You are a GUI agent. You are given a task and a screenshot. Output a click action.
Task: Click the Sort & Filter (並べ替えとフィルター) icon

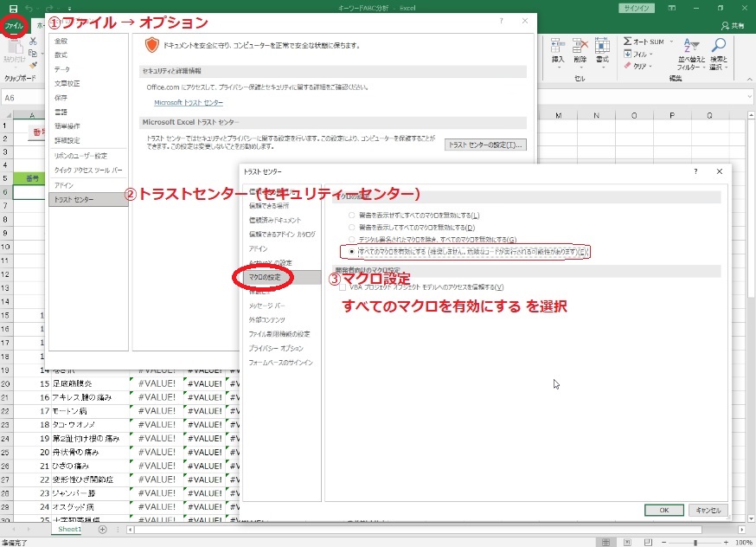coord(691,45)
